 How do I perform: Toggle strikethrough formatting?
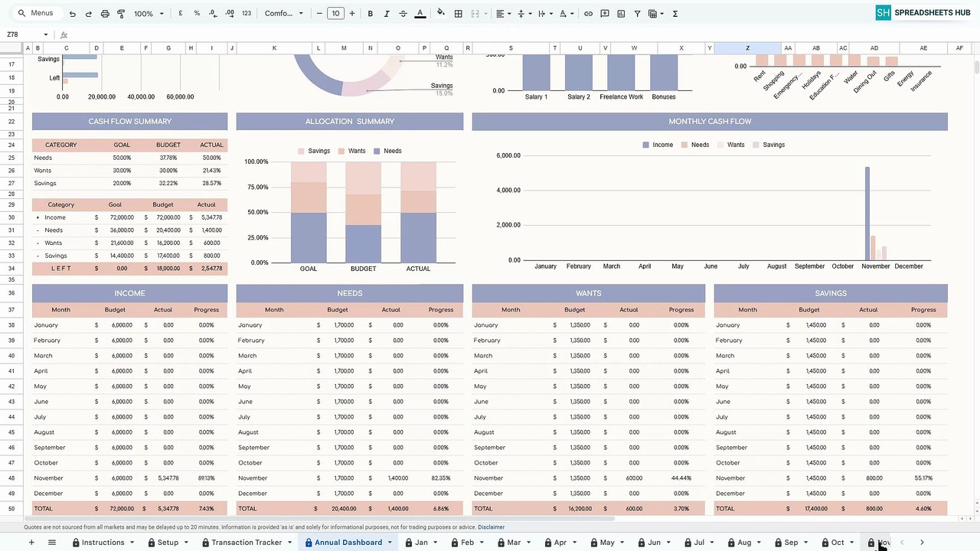(x=403, y=14)
